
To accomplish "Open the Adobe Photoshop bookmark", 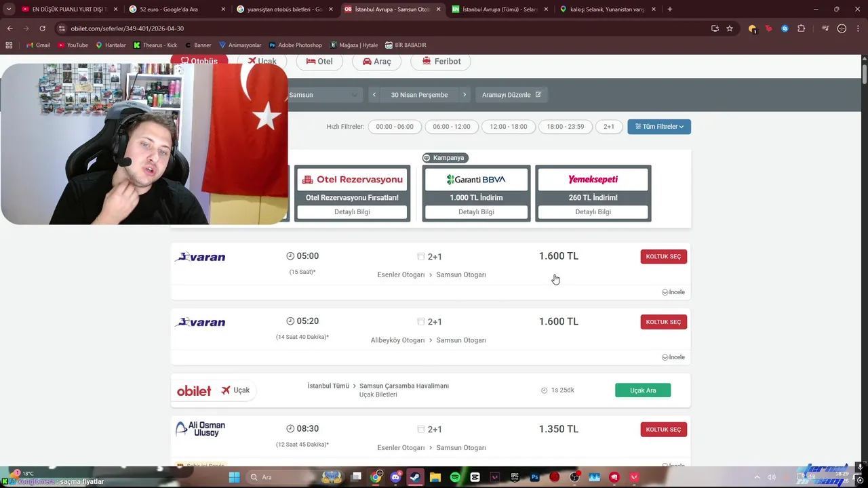I will coord(296,45).
